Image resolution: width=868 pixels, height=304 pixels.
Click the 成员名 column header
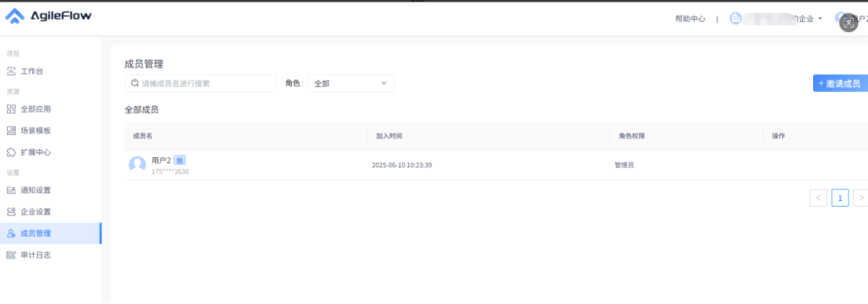coord(143,136)
